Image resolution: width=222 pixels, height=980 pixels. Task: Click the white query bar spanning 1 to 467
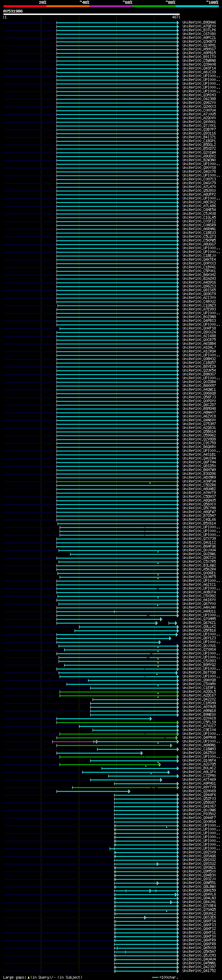92,15
